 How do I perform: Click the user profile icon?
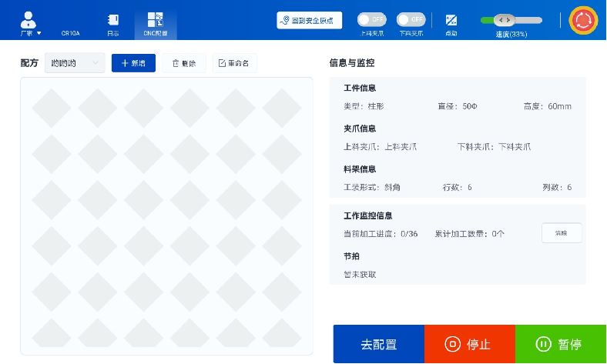coord(29,18)
